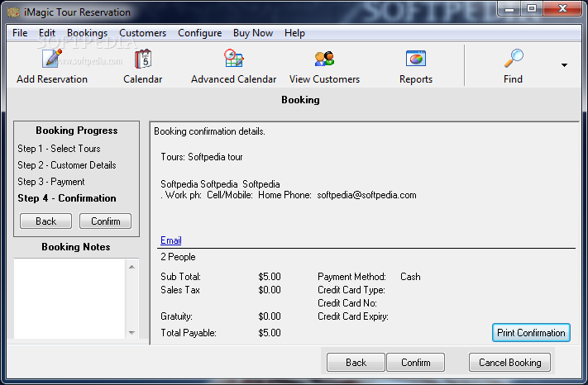This screenshot has width=588, height=385.
Task: Open the Advanced Calendar icon
Action: point(233,59)
